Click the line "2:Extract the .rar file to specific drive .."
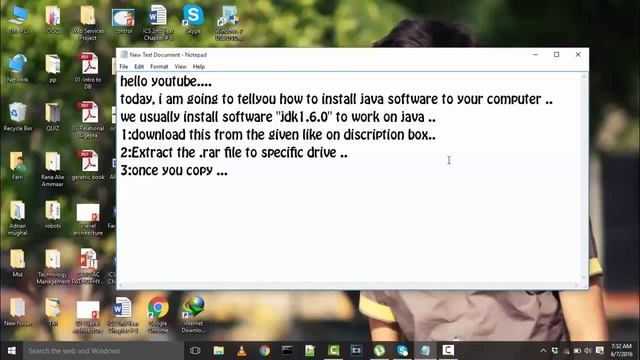 click(234, 153)
